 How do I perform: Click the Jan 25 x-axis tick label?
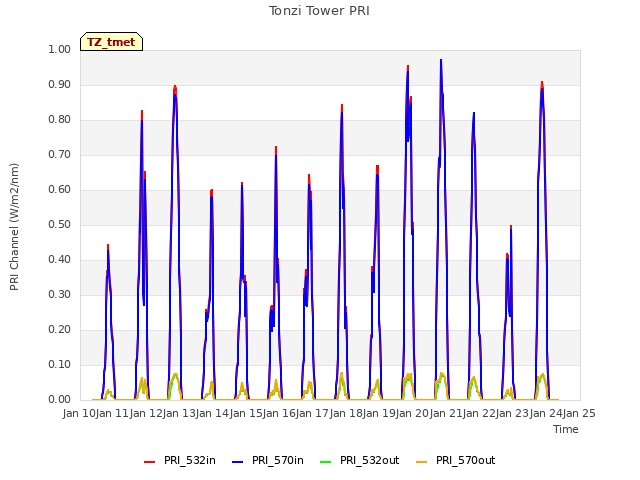[x=579, y=413]
